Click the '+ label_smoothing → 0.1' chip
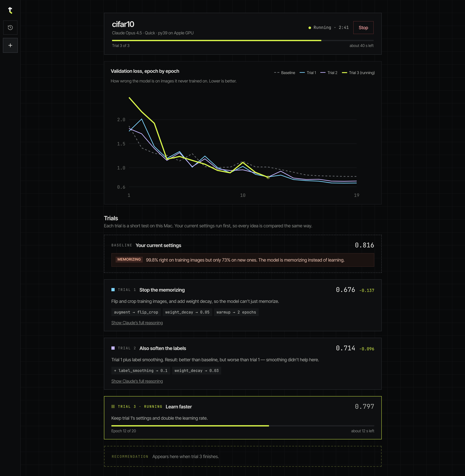The image size is (465, 476). coord(141,370)
